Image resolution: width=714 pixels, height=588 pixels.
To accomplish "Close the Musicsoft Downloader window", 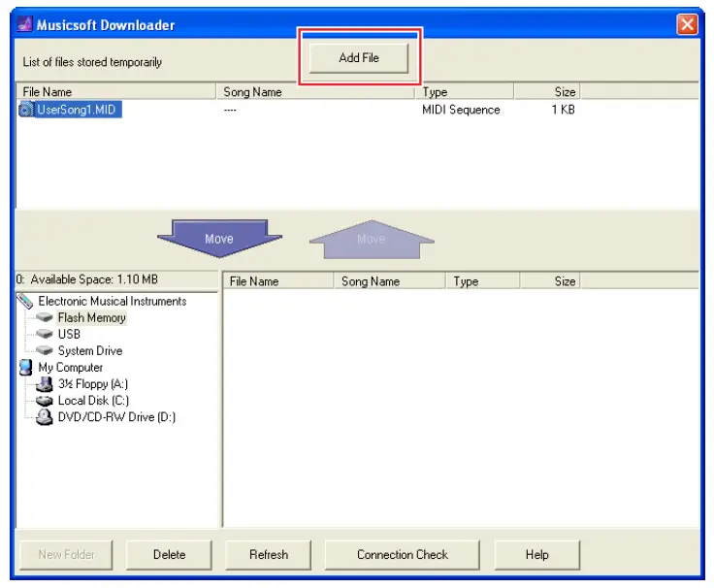I will pos(687,25).
